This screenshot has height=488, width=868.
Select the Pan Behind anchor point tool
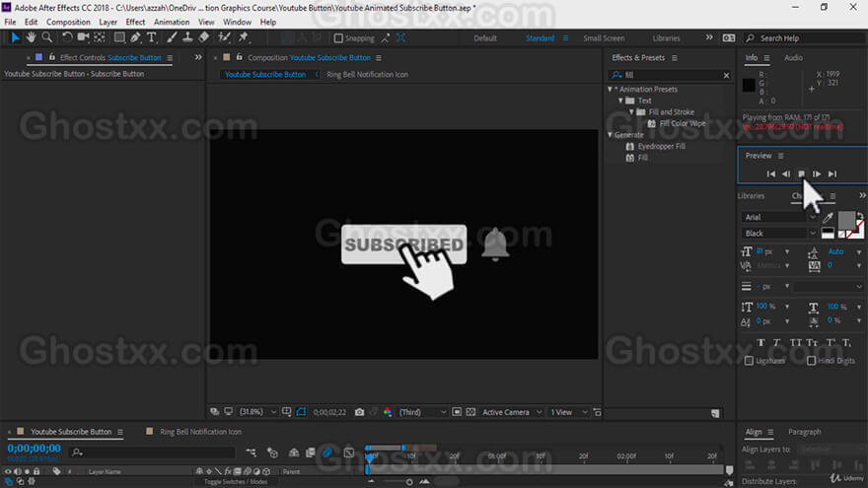[x=100, y=37]
